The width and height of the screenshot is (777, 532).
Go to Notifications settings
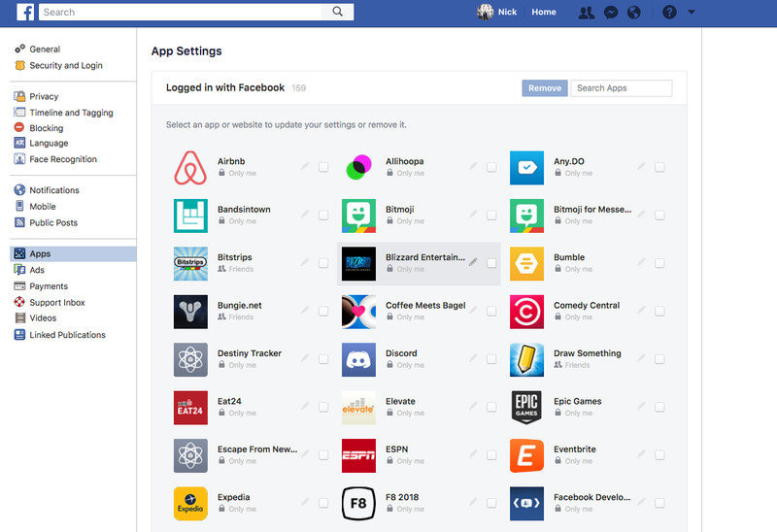54,190
